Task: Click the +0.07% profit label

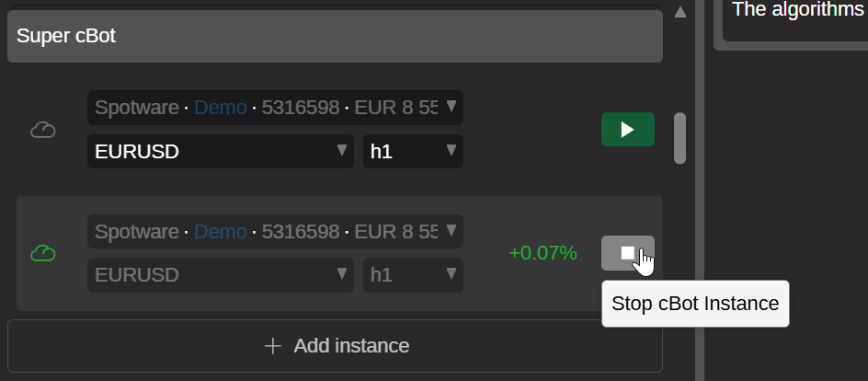Action: coord(542,253)
